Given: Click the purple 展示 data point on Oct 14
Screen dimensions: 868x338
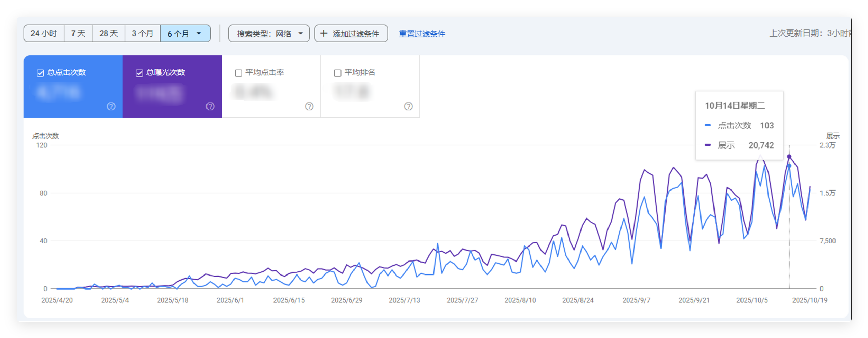Looking at the screenshot, I should pos(789,157).
